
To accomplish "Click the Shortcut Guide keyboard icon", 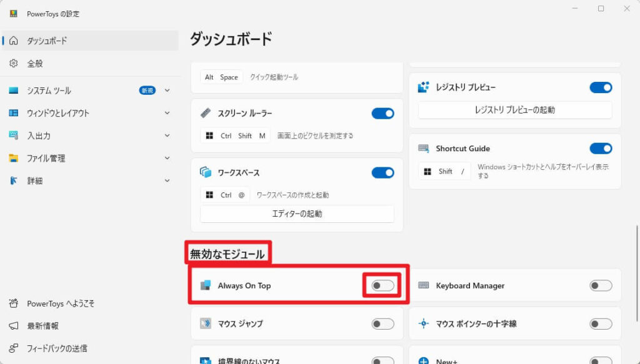I will coord(424,149).
